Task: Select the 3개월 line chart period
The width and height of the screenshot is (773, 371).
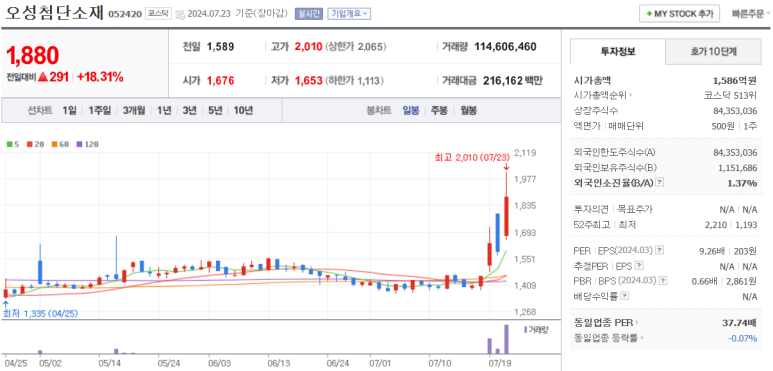Action: point(134,110)
